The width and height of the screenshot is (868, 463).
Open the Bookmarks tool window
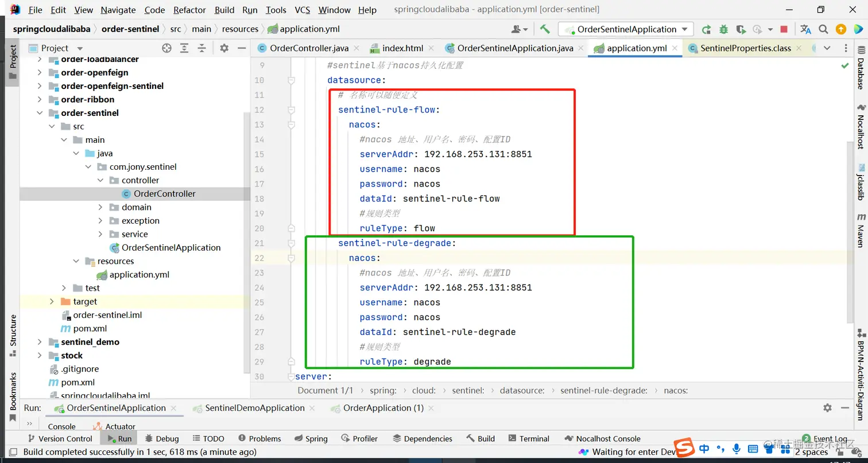point(13,398)
